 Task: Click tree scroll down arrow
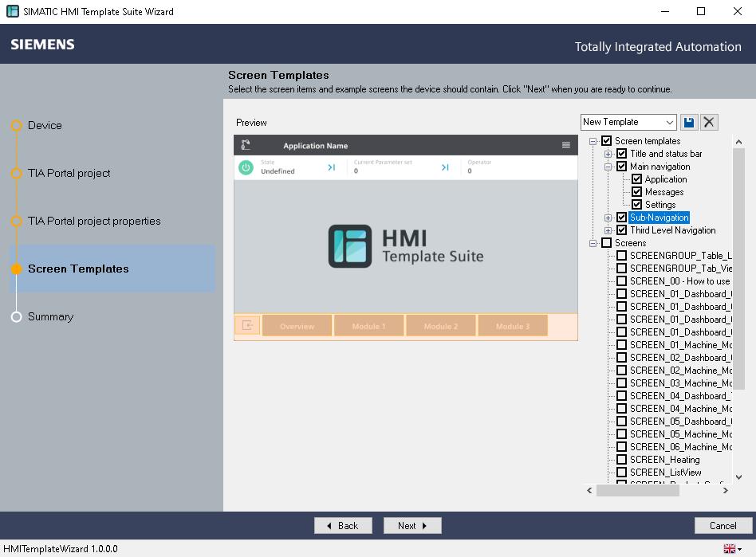(738, 477)
